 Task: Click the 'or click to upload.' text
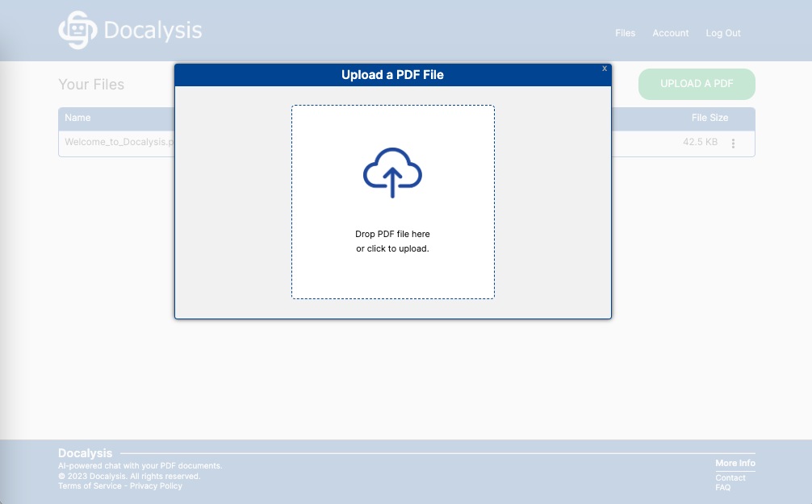pyautogui.click(x=392, y=248)
